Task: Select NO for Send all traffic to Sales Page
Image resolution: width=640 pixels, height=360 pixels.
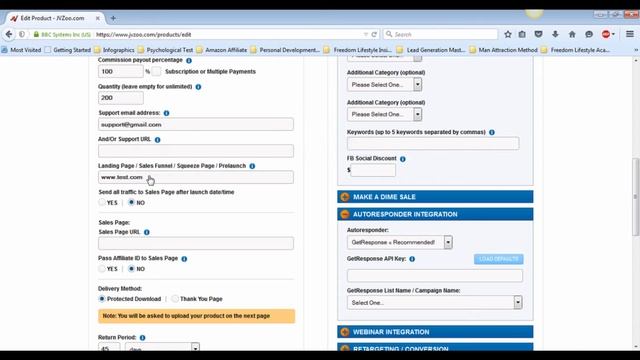Action: click(x=131, y=202)
